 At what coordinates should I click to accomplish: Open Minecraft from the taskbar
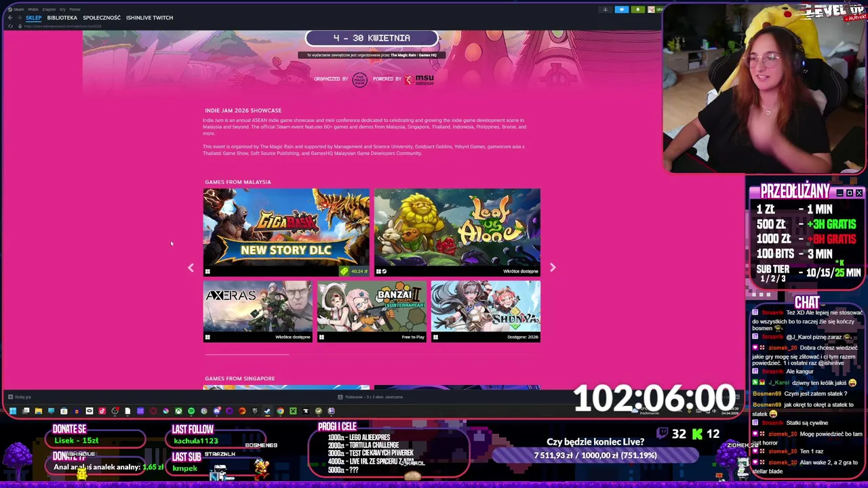coord(293,411)
